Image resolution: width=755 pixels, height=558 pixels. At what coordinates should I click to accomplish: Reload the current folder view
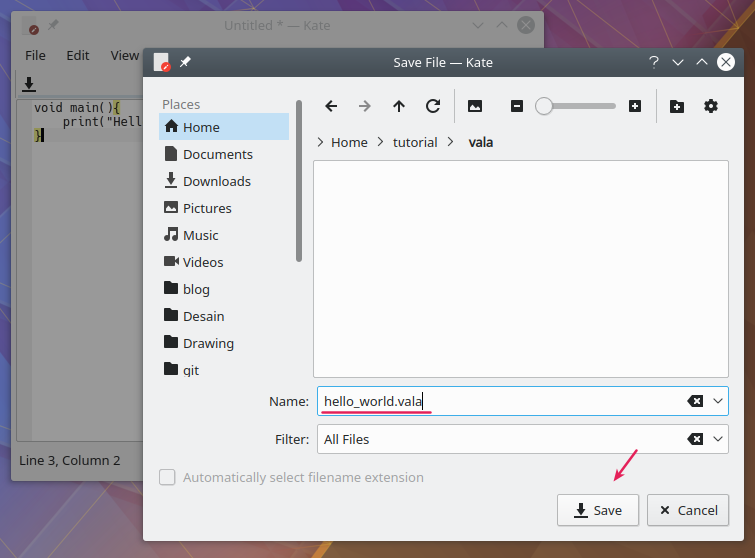tap(433, 106)
